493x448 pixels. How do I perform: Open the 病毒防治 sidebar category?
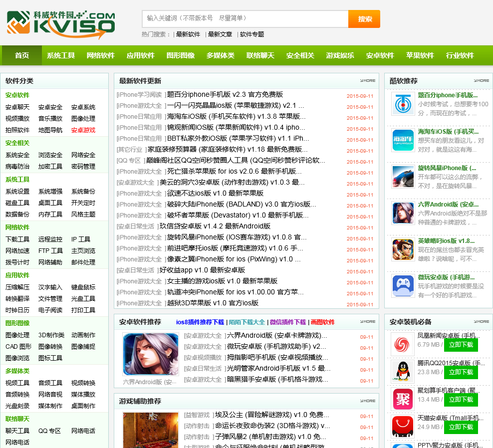(17, 167)
